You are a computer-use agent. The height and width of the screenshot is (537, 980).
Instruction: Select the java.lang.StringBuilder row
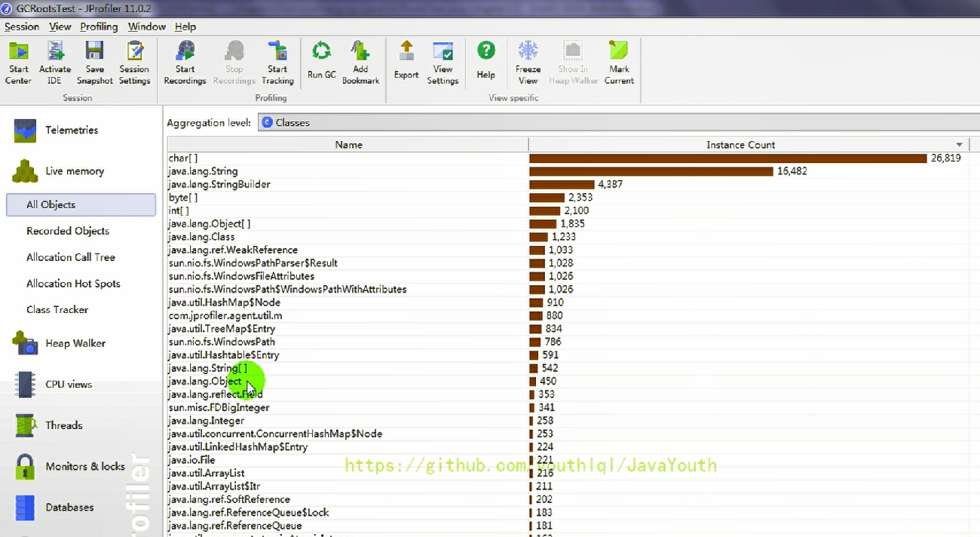(219, 185)
